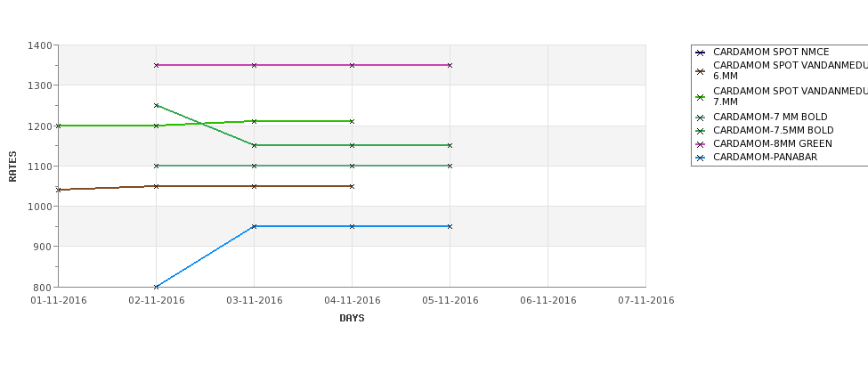The image size is (868, 382).
Task: Click the 03-11-2016 x-axis date label
Action: [254, 301]
